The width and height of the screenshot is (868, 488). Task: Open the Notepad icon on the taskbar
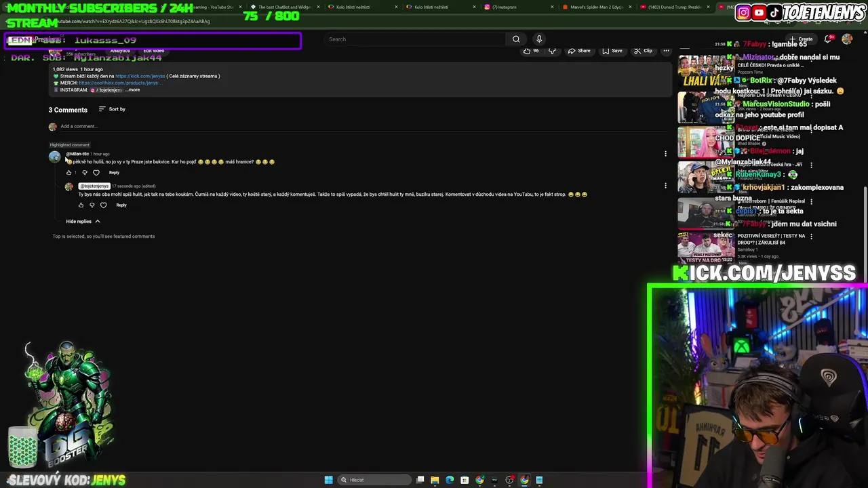click(539, 480)
